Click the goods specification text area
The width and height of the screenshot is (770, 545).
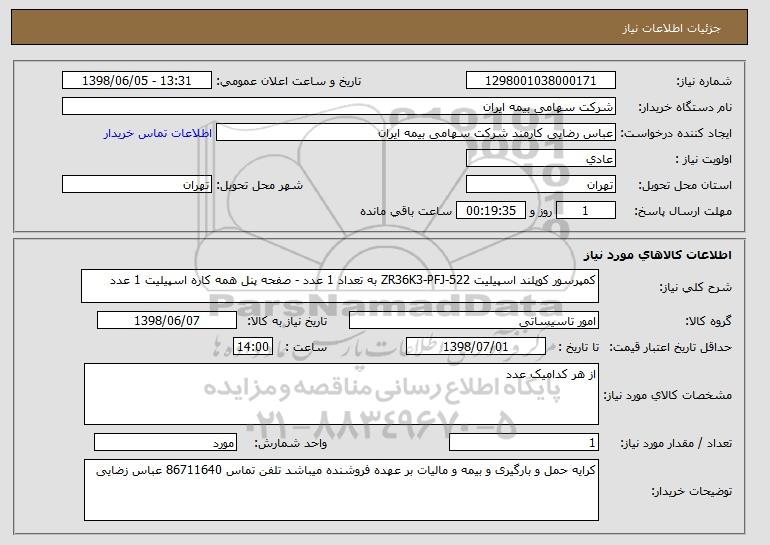[x=341, y=394]
